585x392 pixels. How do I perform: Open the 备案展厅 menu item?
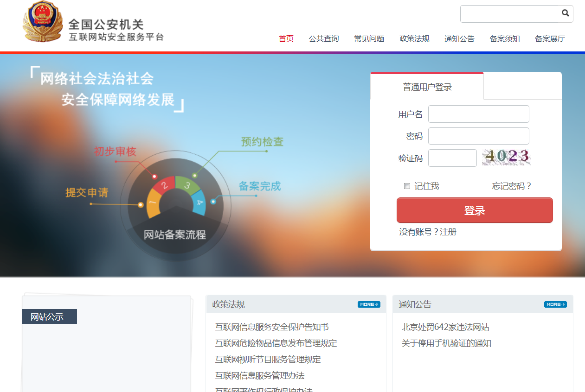pos(550,39)
